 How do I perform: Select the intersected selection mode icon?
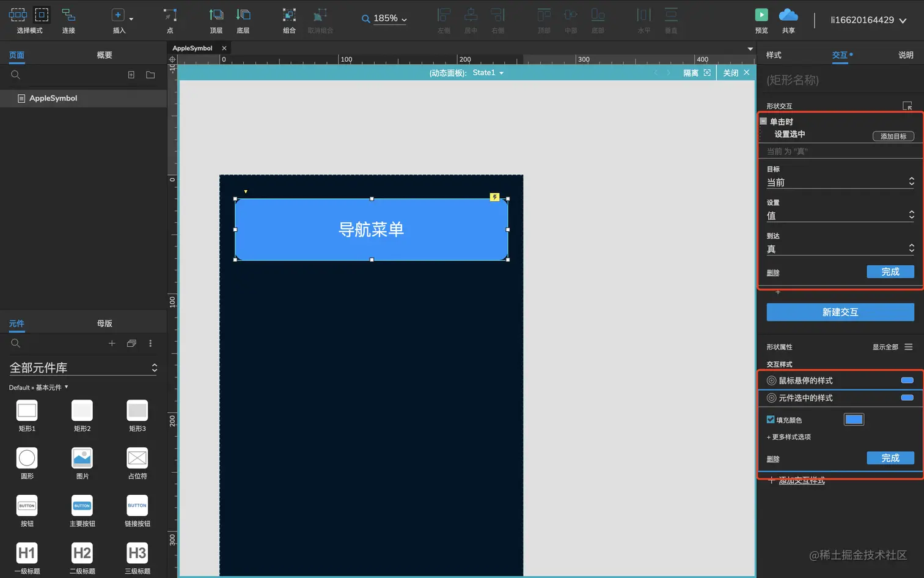point(18,15)
